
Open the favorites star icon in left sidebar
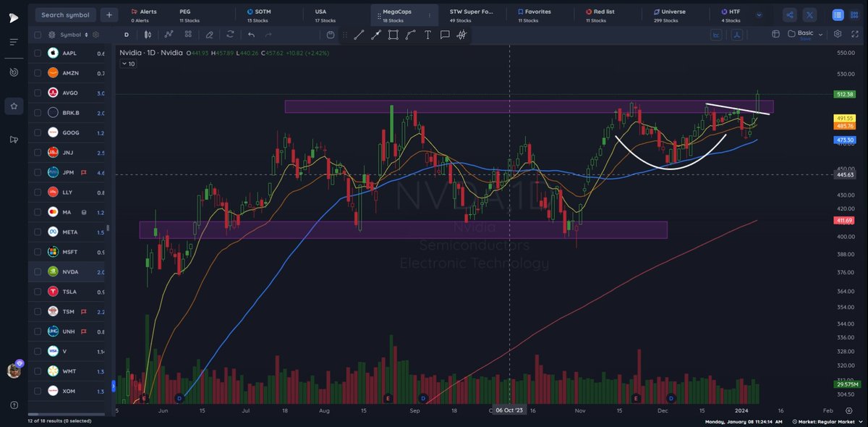[14, 106]
